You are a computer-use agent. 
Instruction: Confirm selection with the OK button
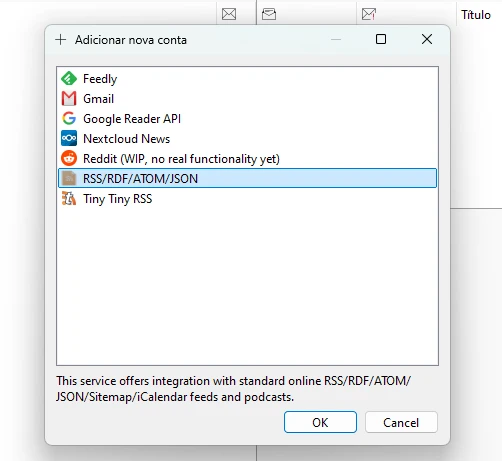pos(320,422)
